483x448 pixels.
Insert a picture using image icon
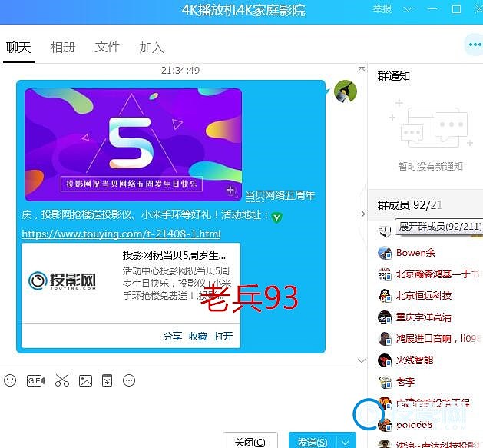coord(86,381)
